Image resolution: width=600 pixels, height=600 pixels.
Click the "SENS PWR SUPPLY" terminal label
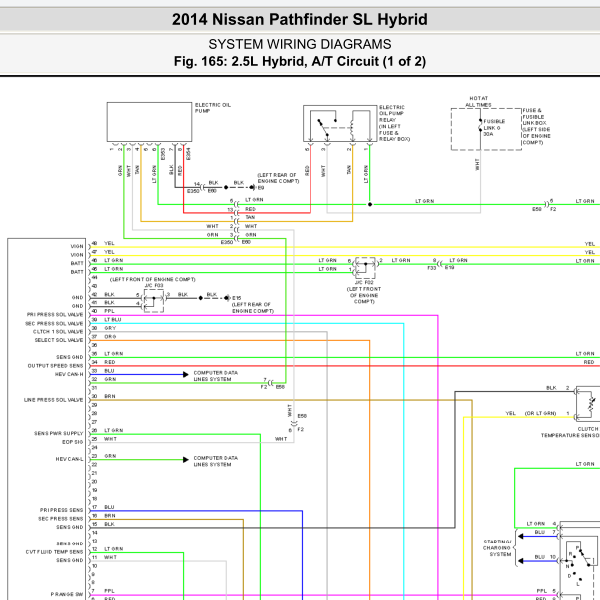pyautogui.click(x=58, y=434)
